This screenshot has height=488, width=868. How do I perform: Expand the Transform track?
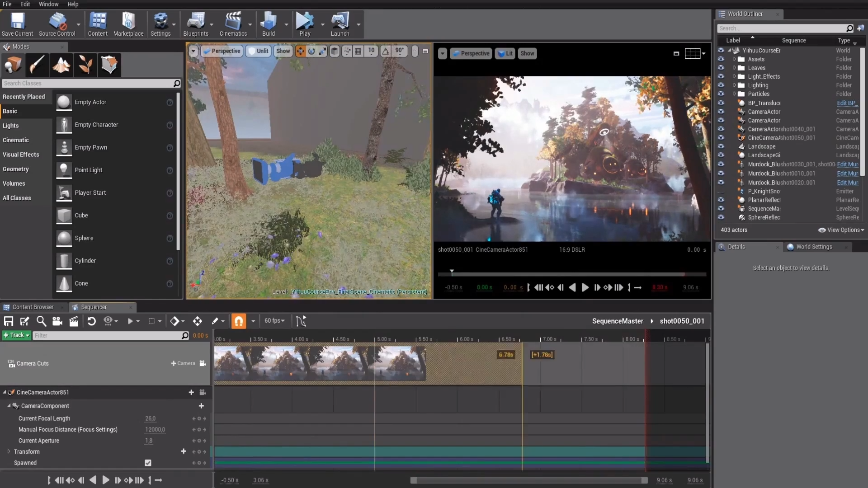(x=9, y=451)
